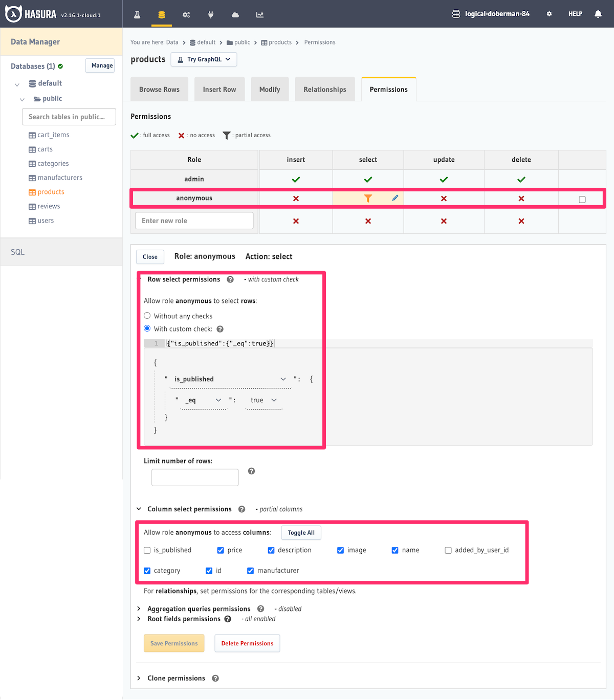Screen dimensions: 614x700
Task: Click the notifications bell icon
Action: point(598,14)
